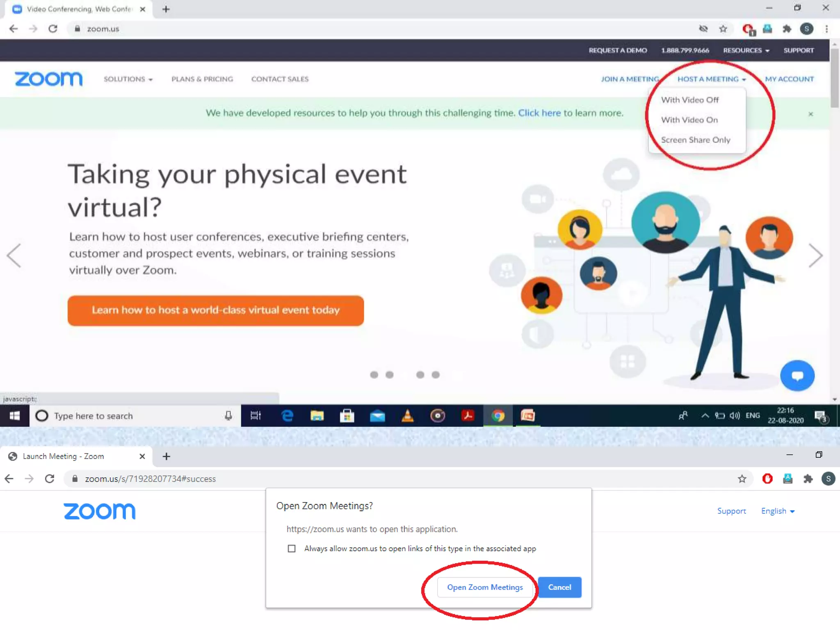This screenshot has width=840, height=630.
Task: Open File Explorer from taskbar
Action: pos(317,416)
